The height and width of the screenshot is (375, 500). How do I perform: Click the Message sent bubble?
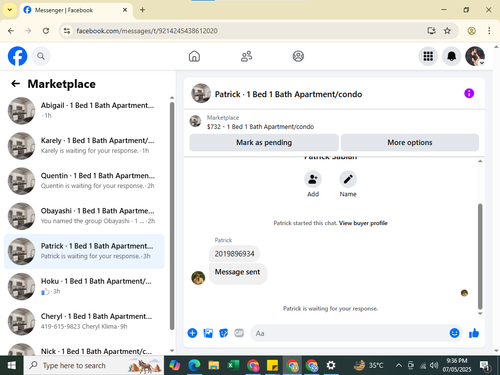[x=238, y=273]
